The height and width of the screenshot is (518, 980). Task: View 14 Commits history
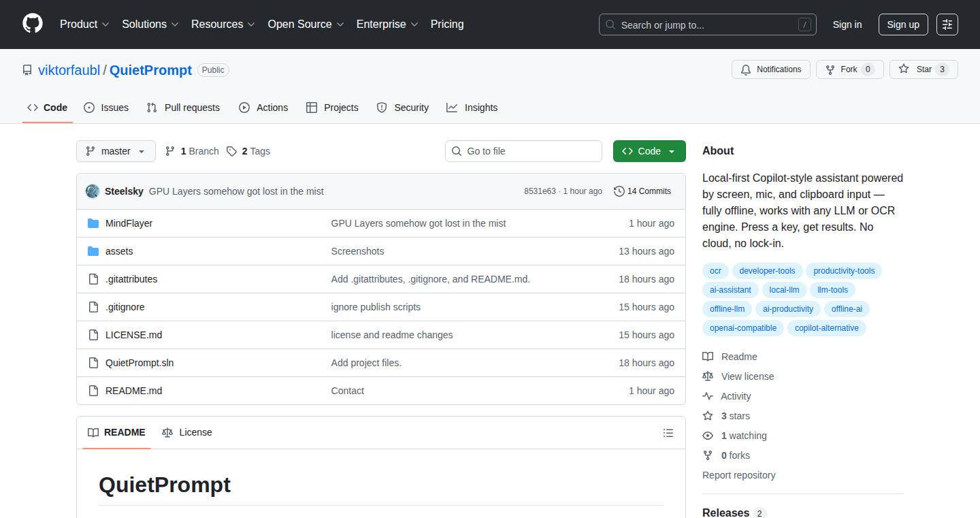pos(642,191)
